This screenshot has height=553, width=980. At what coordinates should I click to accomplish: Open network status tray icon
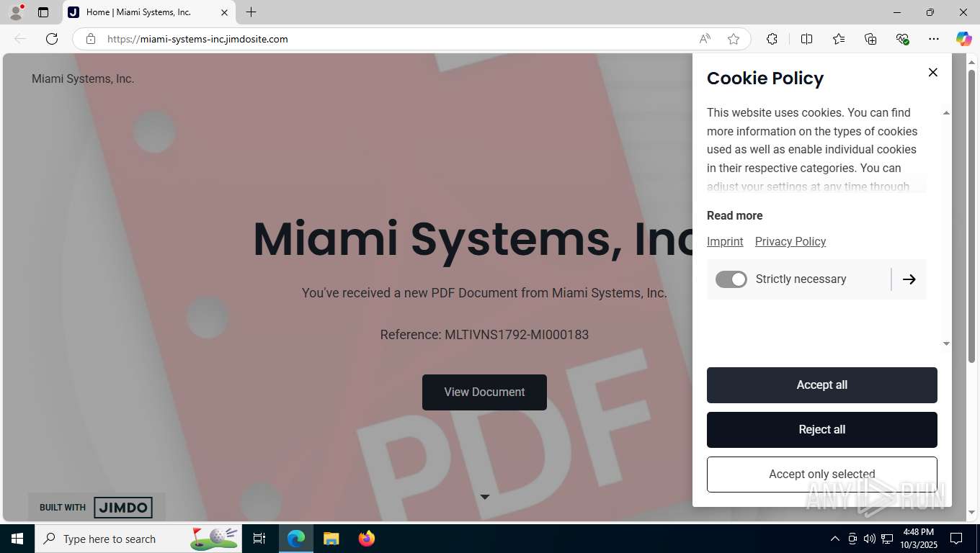click(x=887, y=539)
